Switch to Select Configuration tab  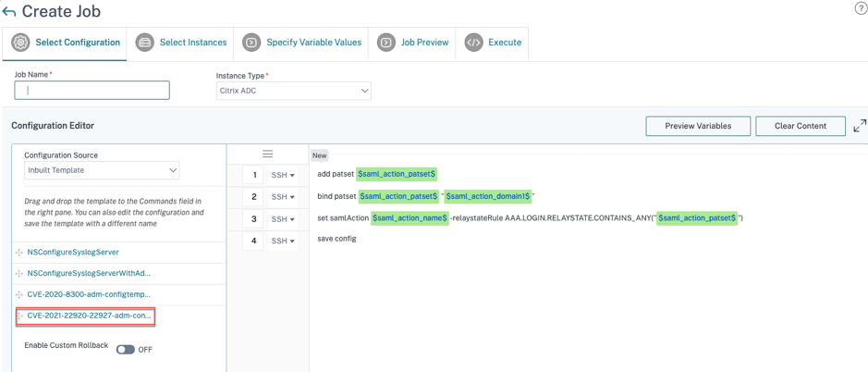click(65, 43)
